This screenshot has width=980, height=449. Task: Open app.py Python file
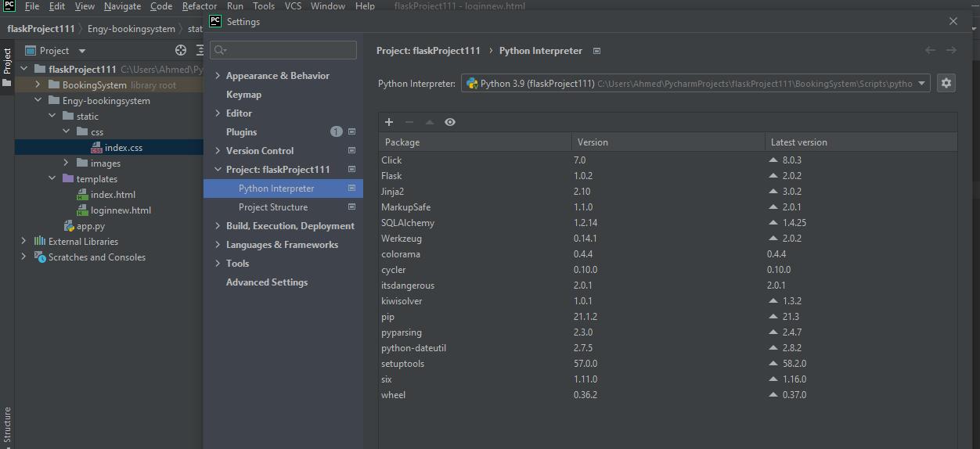click(x=90, y=226)
